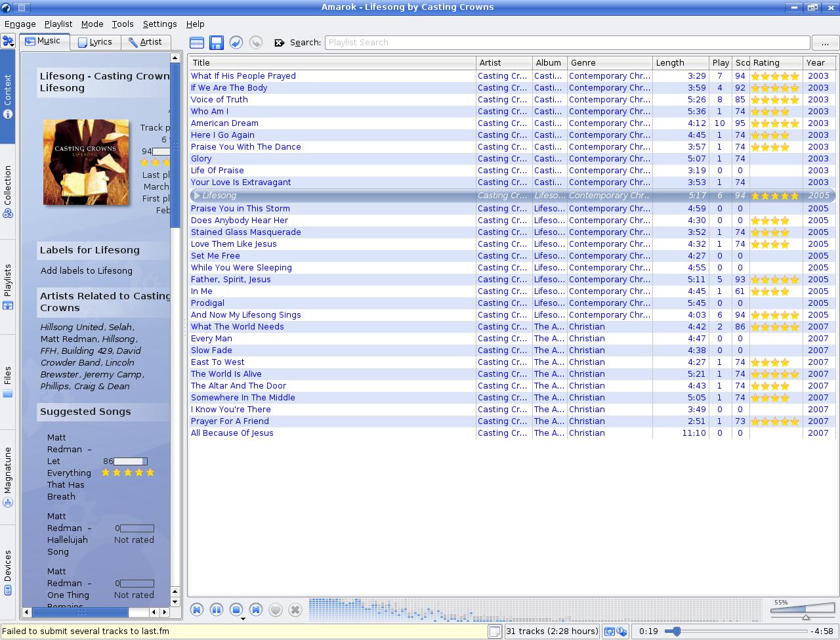This screenshot has height=640, width=840.
Task: Skip to next track
Action: click(256, 610)
